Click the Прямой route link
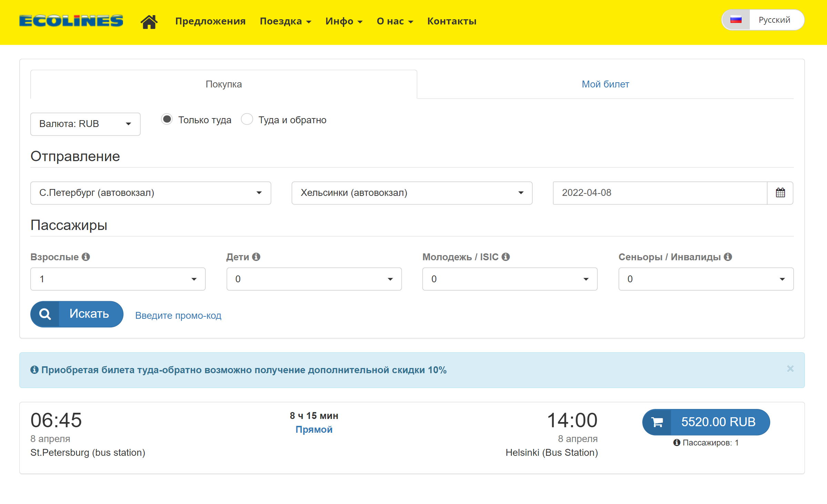827x504 pixels. 314,429
